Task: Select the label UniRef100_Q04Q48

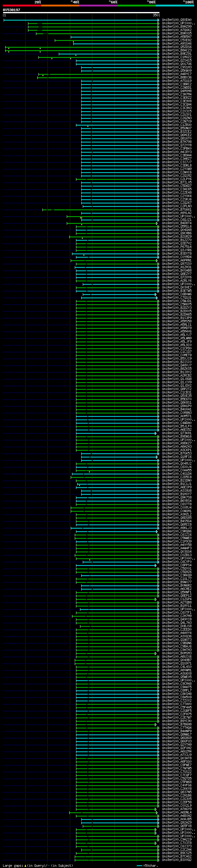Action: [177, 230]
